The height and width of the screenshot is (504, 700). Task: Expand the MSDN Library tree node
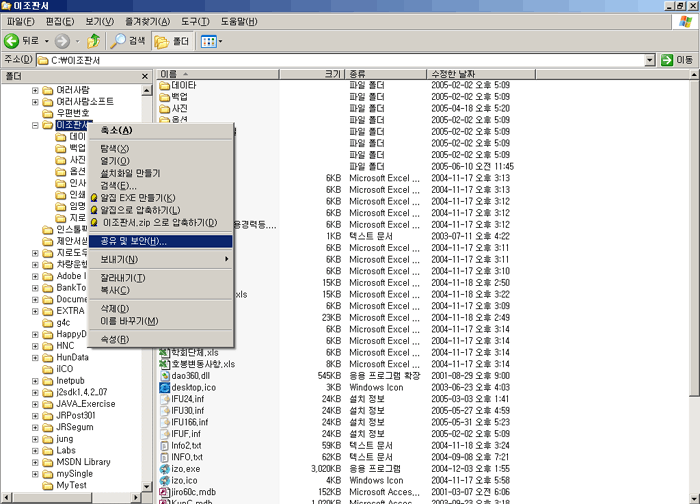tap(35, 462)
